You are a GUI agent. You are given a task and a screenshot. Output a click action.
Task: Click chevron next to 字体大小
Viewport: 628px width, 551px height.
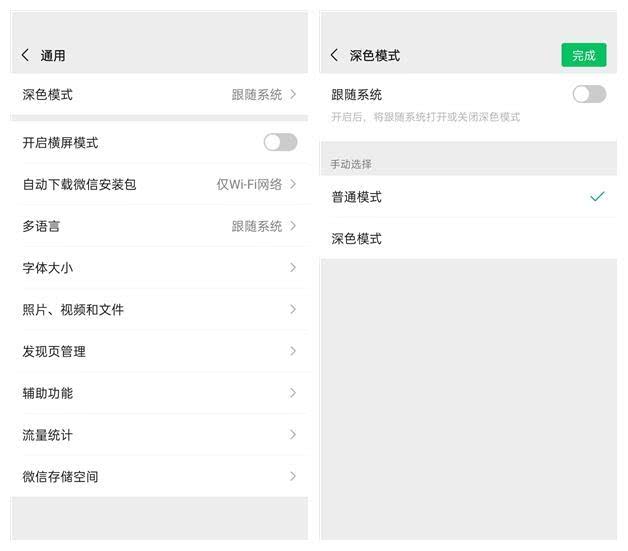click(x=293, y=267)
